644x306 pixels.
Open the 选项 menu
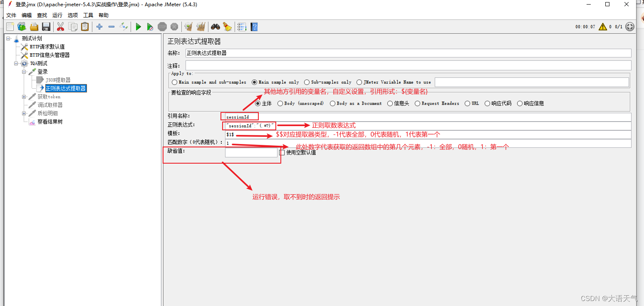pyautogui.click(x=73, y=15)
